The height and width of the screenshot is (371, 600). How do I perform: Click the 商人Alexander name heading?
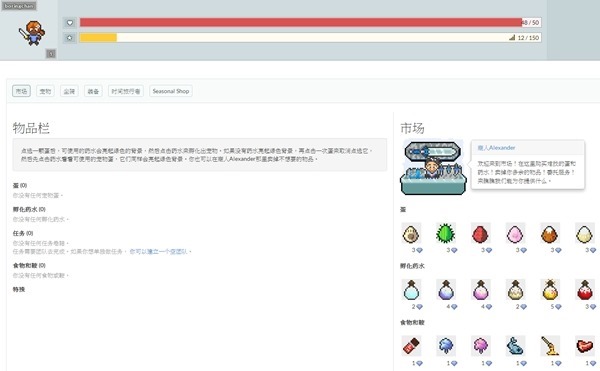coord(496,148)
